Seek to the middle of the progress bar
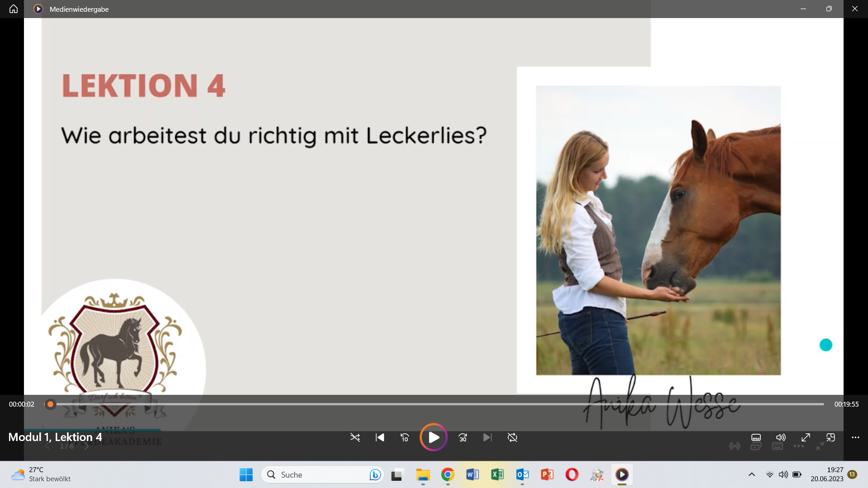The height and width of the screenshot is (488, 868). (x=434, y=404)
